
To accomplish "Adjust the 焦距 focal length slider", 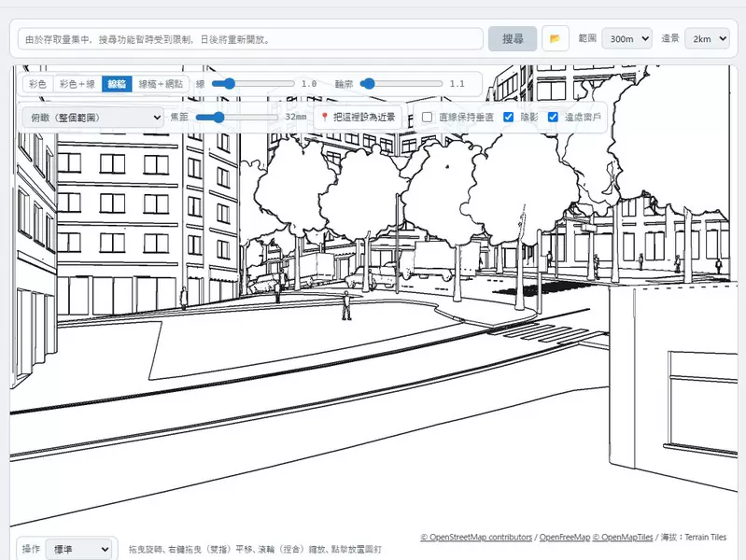I will (x=237, y=117).
